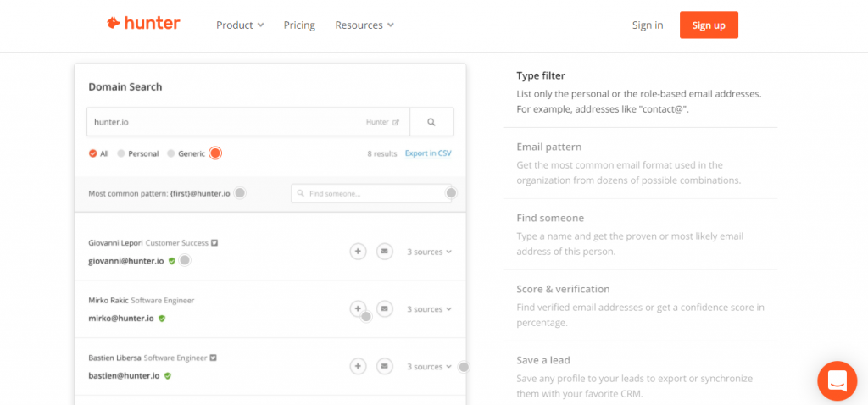Open the Resources dropdown menu
The width and height of the screenshot is (868, 405).
point(364,25)
